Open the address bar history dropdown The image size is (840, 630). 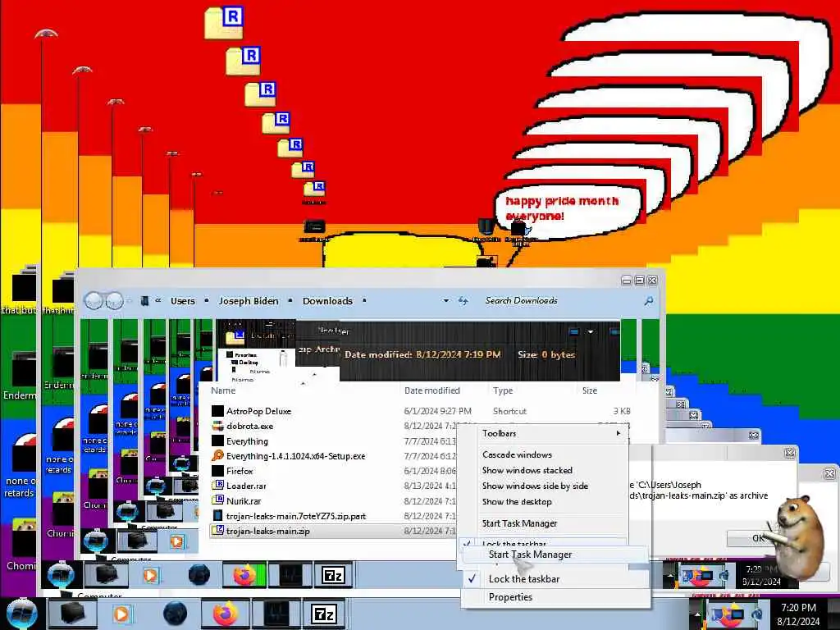pyautogui.click(x=445, y=301)
